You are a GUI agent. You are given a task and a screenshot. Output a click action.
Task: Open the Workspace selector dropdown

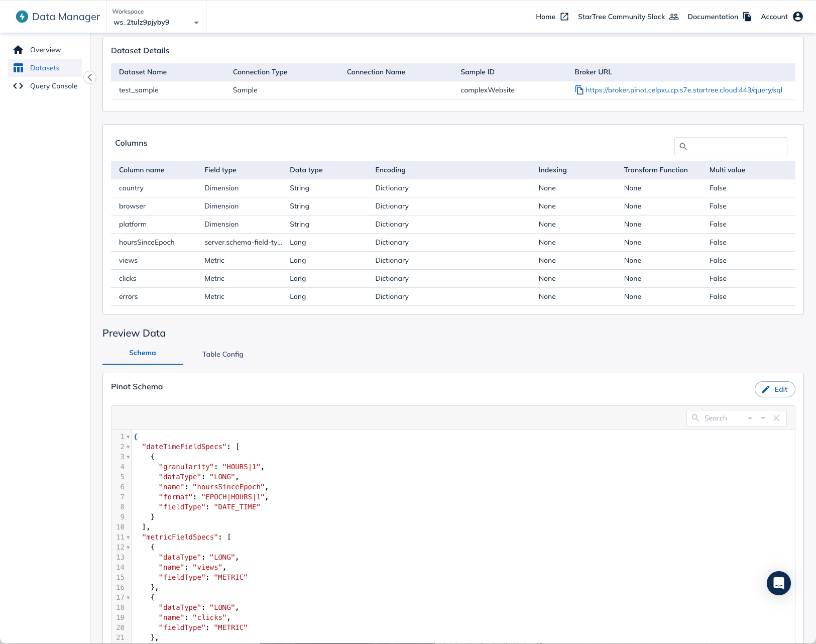click(x=195, y=22)
